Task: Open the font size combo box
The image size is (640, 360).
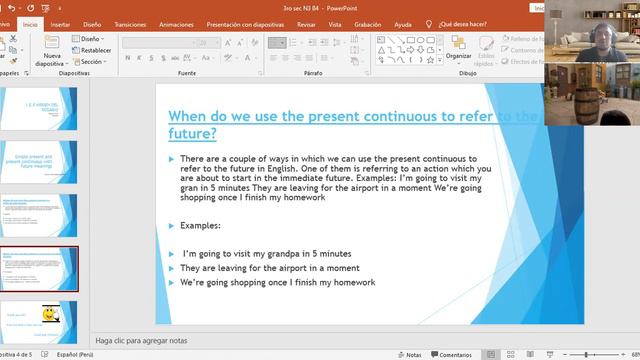Action: tap(209, 42)
